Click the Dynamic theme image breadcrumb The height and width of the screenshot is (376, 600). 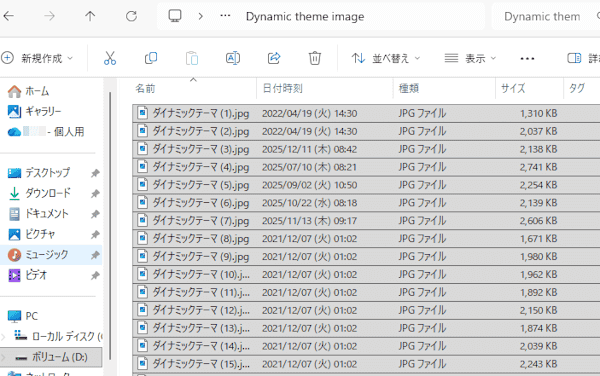305,16
